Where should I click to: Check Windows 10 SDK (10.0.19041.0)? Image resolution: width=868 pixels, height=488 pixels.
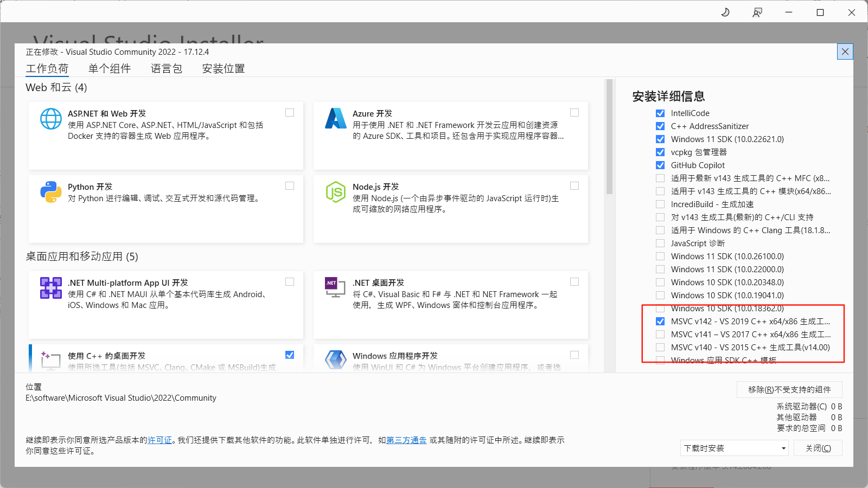[660, 296]
